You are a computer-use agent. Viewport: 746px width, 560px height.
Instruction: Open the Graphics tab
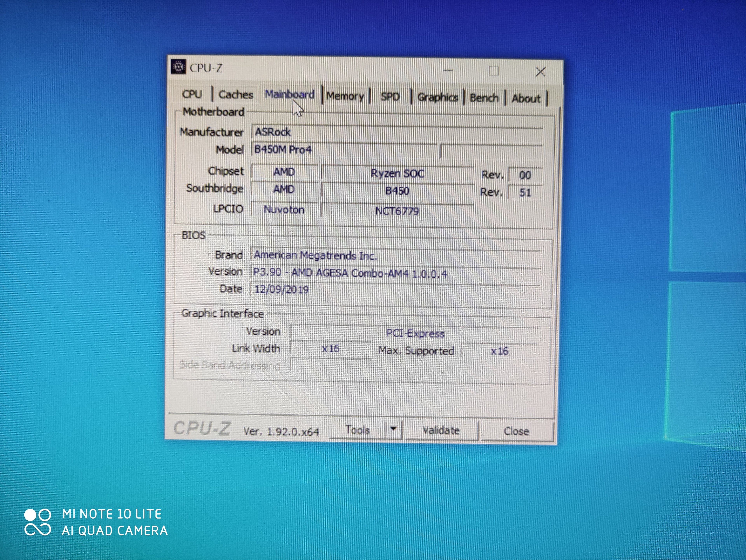tap(437, 97)
